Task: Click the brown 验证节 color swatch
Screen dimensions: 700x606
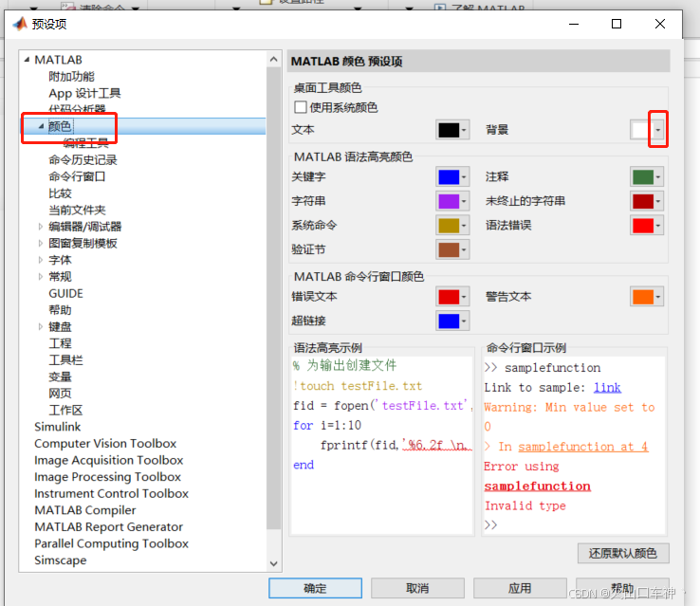Action: (449, 249)
